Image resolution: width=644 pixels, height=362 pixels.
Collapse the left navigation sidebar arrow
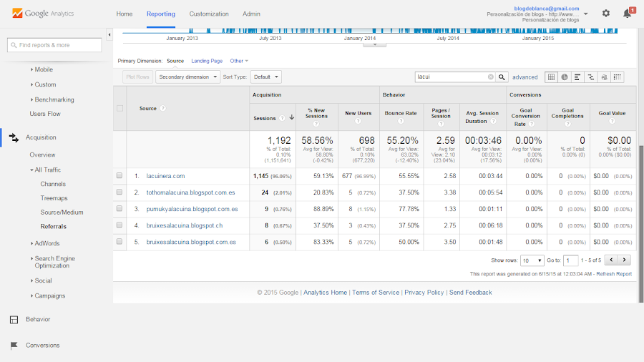109,35
